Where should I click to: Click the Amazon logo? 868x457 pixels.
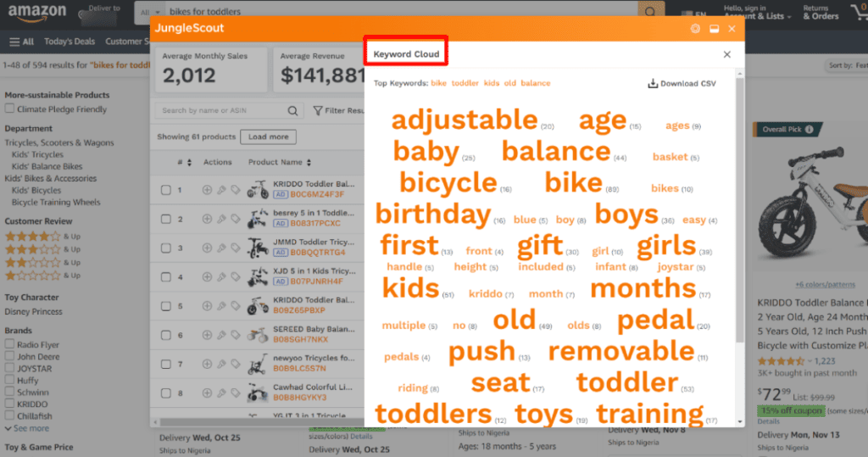36,12
